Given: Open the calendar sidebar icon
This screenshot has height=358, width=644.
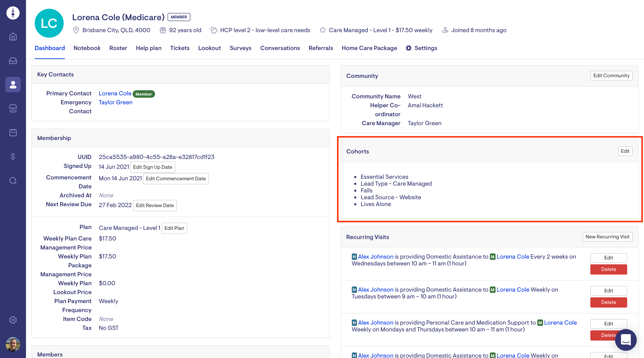Looking at the screenshot, I should [13, 132].
